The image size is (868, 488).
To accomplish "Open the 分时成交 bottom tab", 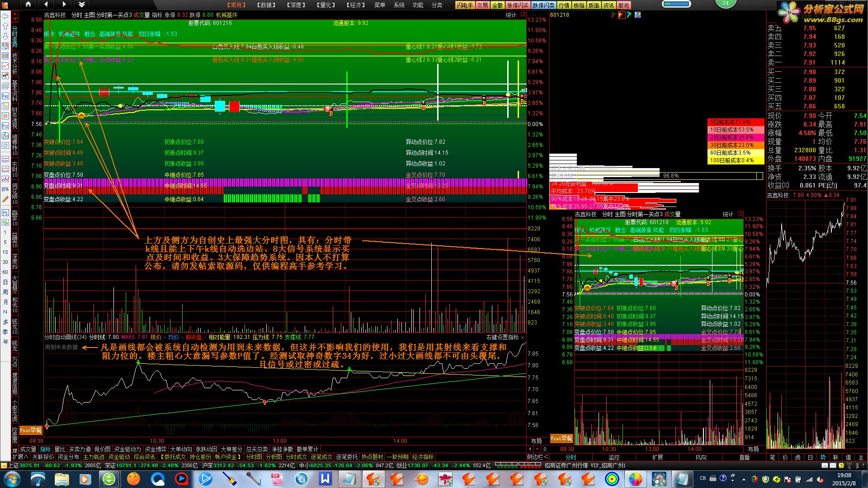I will (x=296, y=457).
